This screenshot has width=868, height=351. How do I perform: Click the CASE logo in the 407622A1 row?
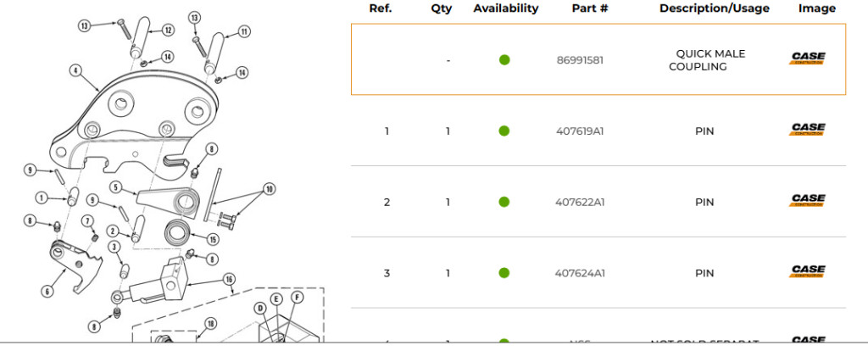coord(808,200)
